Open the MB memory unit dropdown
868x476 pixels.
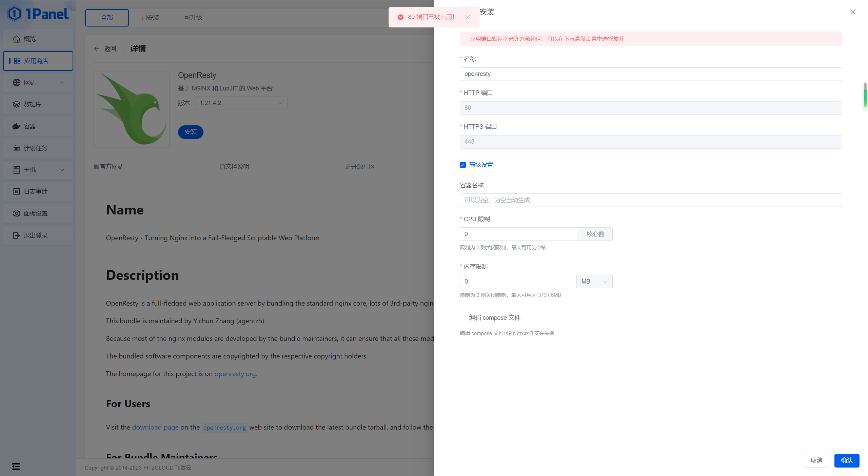594,281
